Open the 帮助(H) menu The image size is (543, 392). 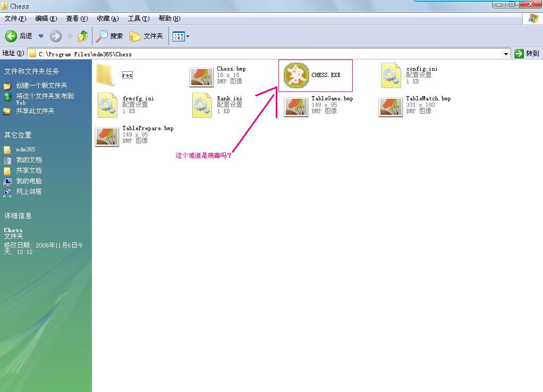[169, 19]
